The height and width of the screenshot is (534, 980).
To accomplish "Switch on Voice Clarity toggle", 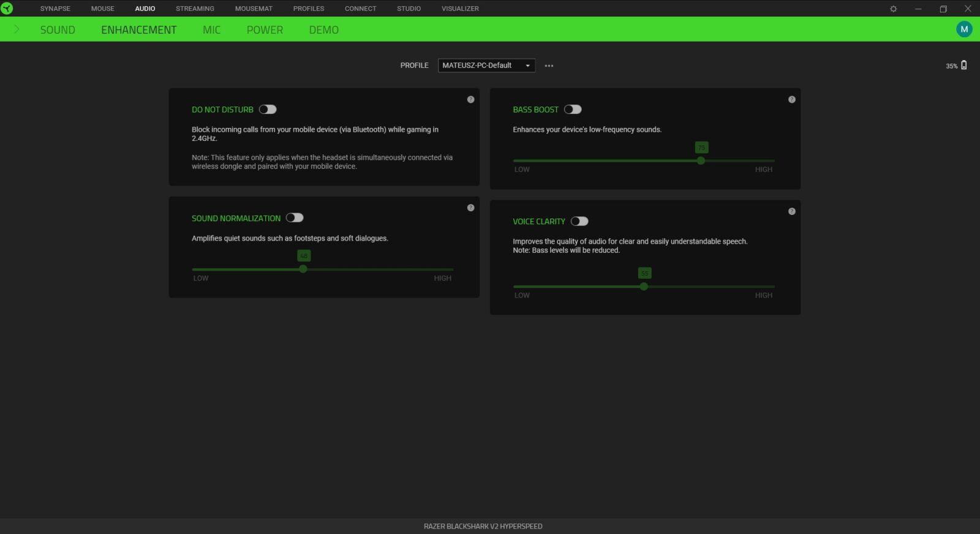I will point(579,221).
